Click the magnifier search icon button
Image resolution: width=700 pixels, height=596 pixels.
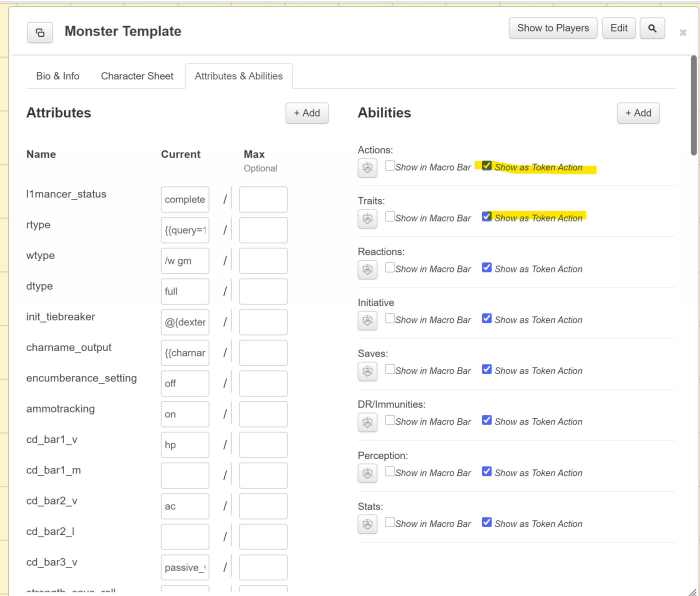pos(652,29)
